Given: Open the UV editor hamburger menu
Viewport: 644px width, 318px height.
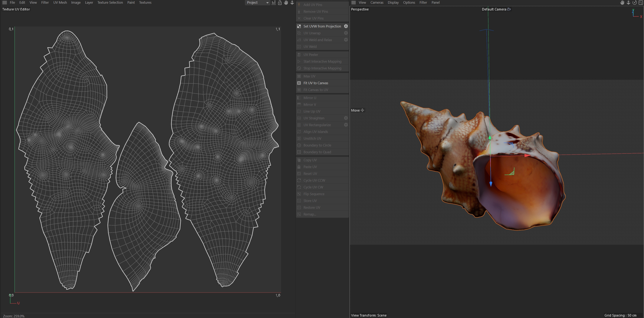Looking at the screenshot, I should [5, 2].
